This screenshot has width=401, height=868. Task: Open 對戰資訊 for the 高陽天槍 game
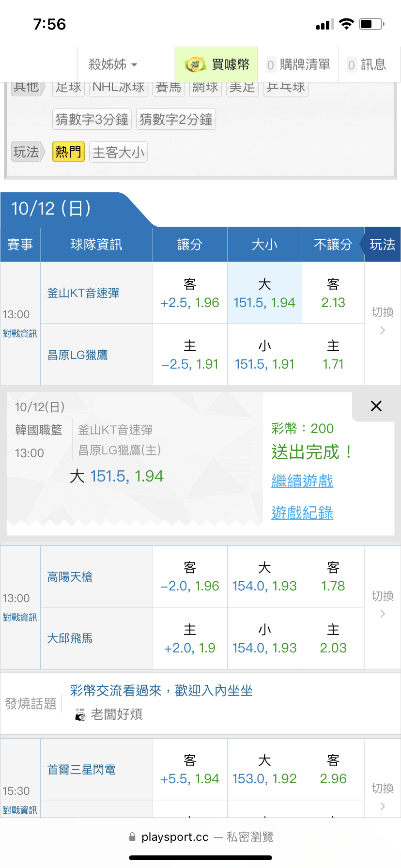[x=20, y=618]
